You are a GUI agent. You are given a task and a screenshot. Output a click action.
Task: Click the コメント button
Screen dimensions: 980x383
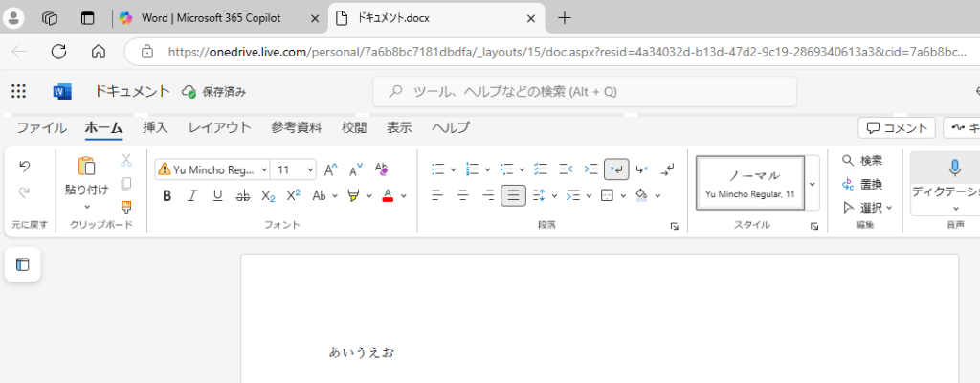click(897, 128)
